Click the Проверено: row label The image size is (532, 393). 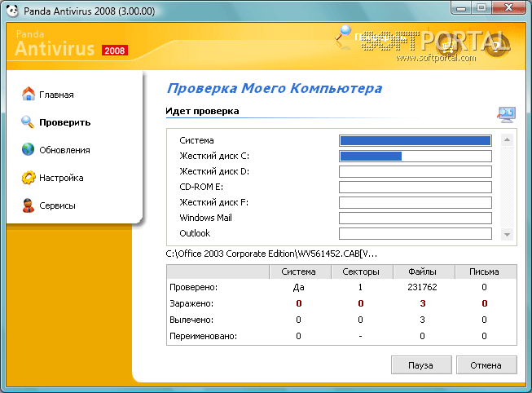pyautogui.click(x=193, y=287)
